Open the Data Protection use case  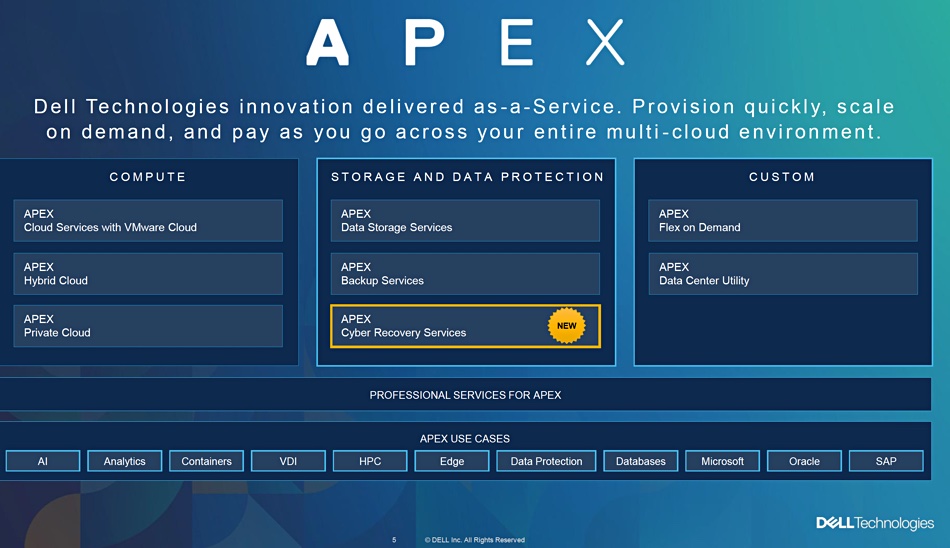[546, 461]
